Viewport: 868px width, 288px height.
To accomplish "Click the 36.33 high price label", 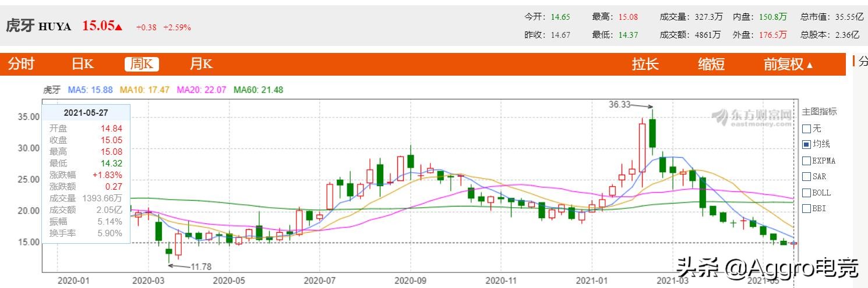I will click(x=619, y=105).
